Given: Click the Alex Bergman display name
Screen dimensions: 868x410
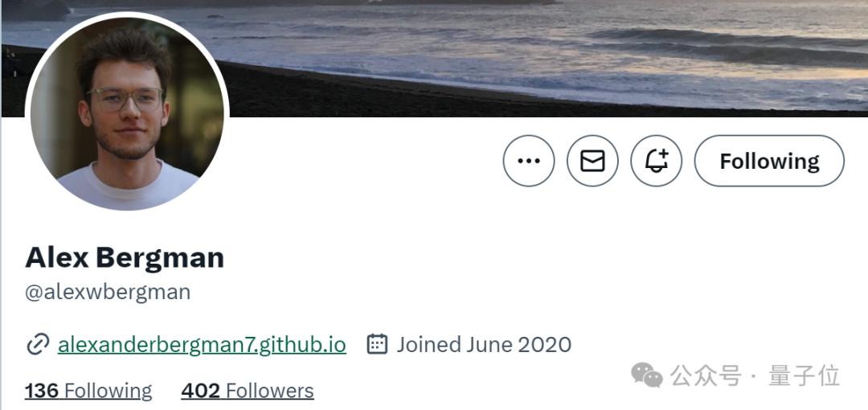Looking at the screenshot, I should click(125, 257).
